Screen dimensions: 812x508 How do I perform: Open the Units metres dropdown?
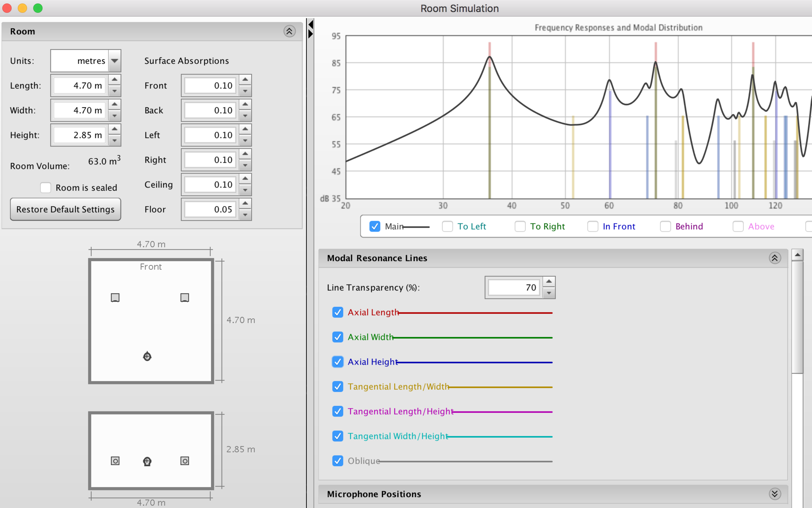tap(115, 61)
